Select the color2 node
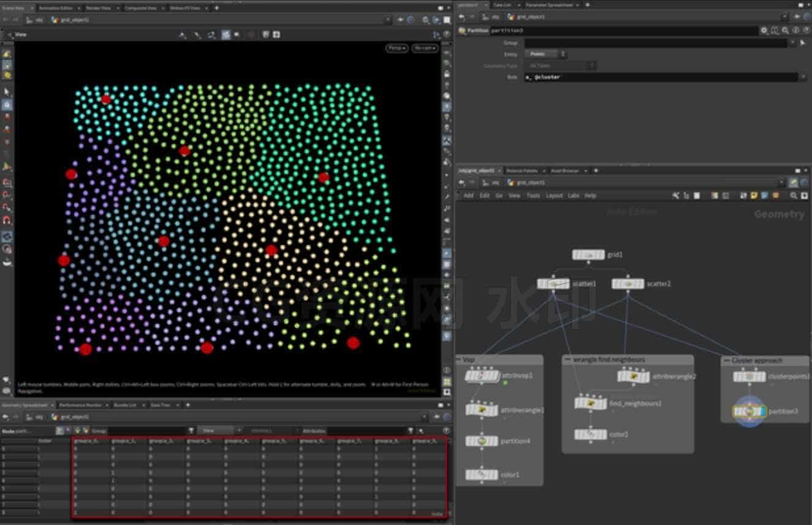Viewport: 812px width, 525px height. click(x=591, y=434)
